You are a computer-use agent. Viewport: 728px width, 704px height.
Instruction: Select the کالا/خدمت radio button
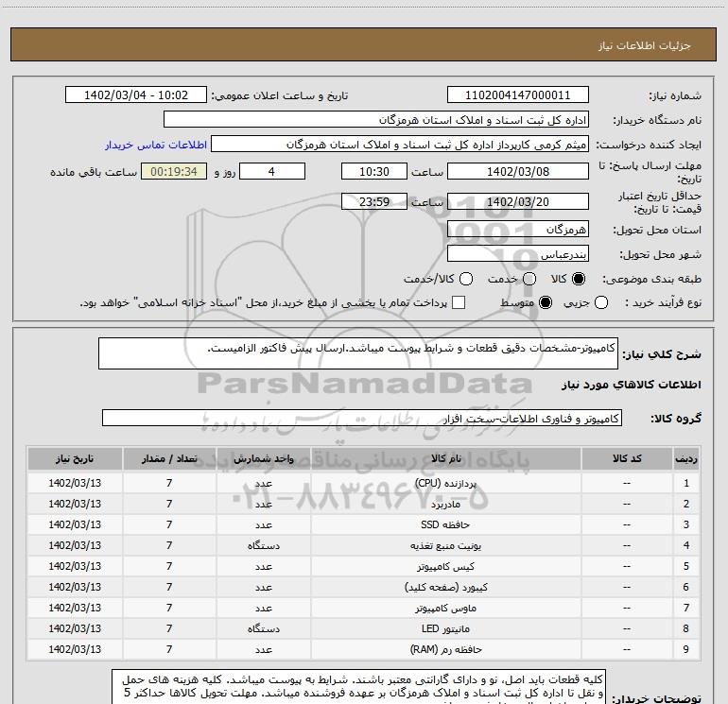(466, 279)
